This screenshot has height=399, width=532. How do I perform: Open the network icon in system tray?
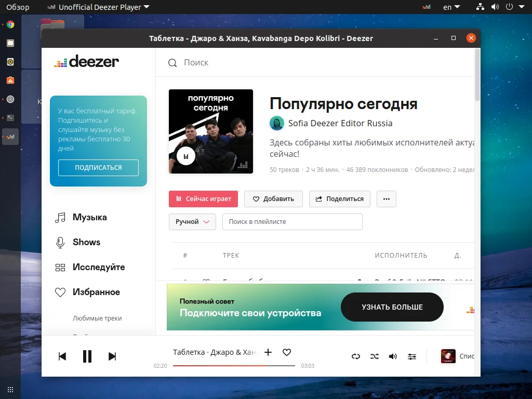click(480, 7)
